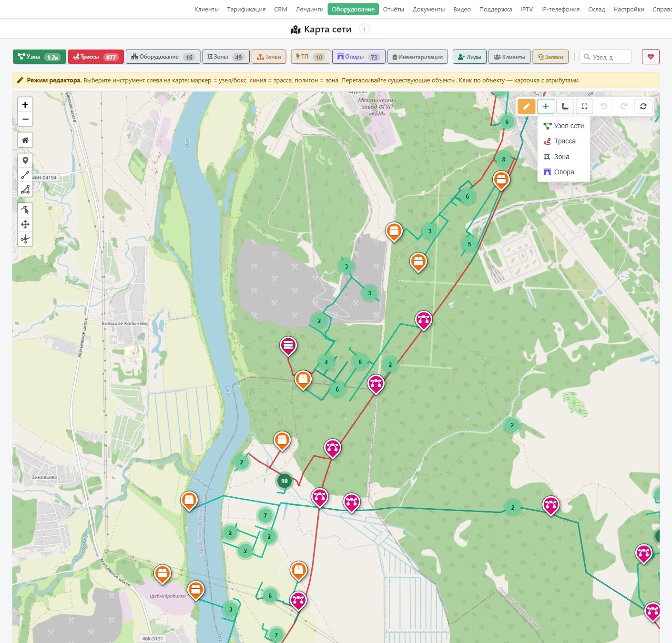Toggle the Узлы 1.2к layer
This screenshot has height=643, width=672.
(x=39, y=57)
